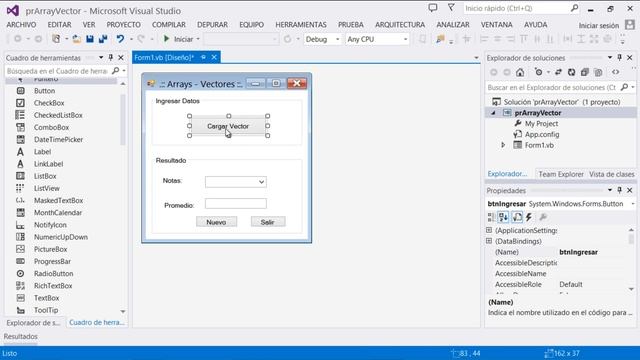Viewport: 640px width, 360px height.
Task: Click the (Name) property value btnIngresar
Action: (578, 252)
